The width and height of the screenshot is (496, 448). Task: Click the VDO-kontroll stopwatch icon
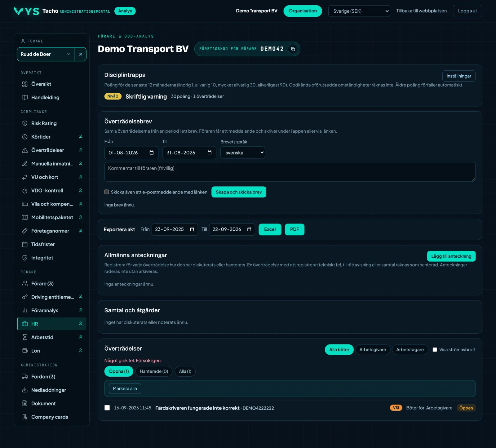[25, 191]
